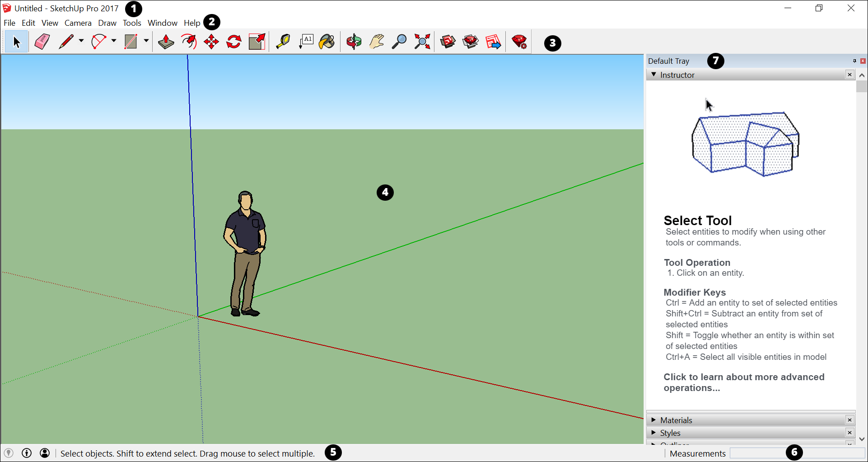Choose the Rotate tool
Image resolution: width=868 pixels, height=462 pixels.
pyautogui.click(x=234, y=42)
